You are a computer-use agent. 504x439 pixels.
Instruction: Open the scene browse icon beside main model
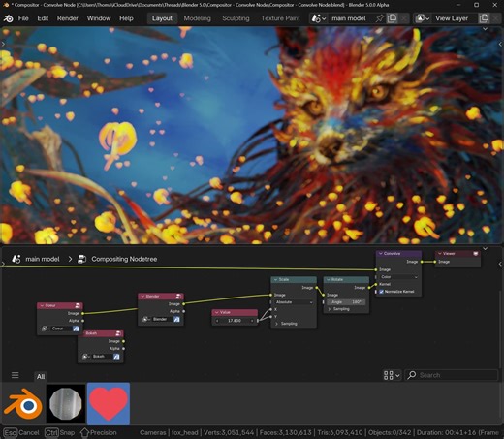[318, 18]
